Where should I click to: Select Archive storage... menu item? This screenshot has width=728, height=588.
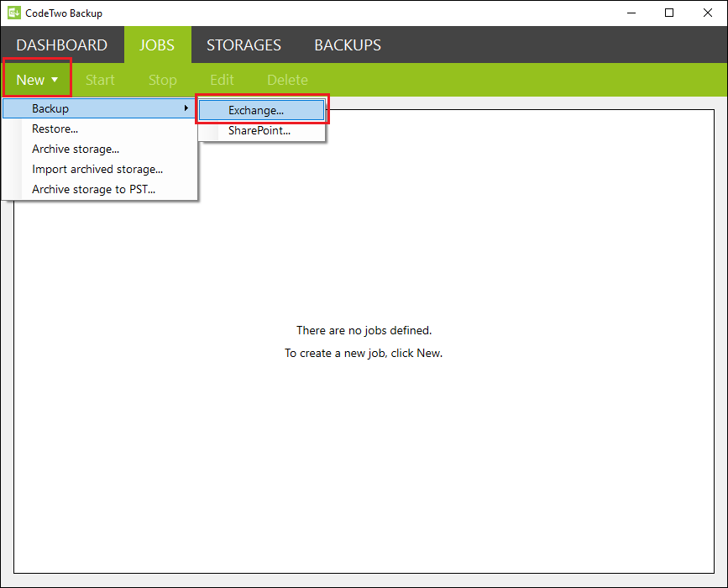click(99, 149)
